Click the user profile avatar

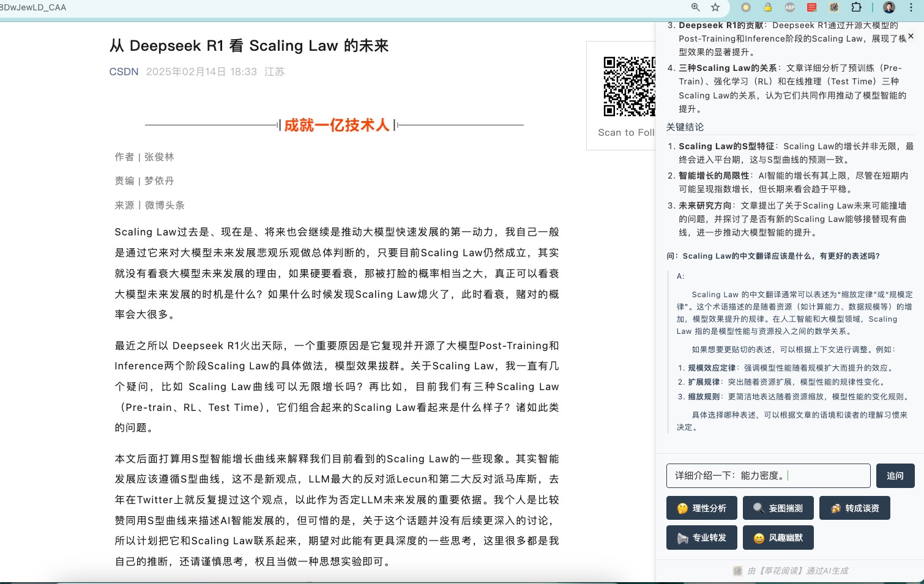pos(889,7)
